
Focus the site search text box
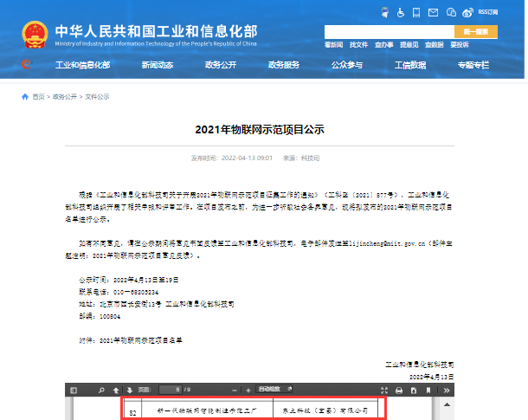388,31
